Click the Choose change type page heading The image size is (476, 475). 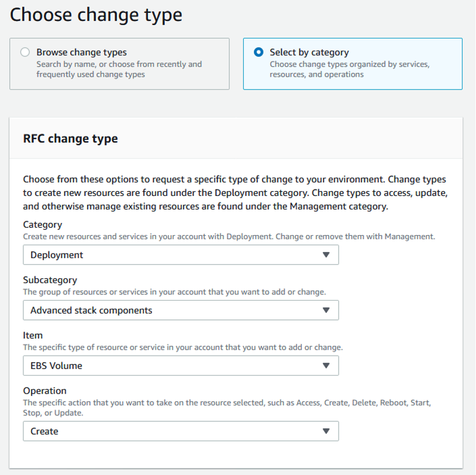point(96,15)
